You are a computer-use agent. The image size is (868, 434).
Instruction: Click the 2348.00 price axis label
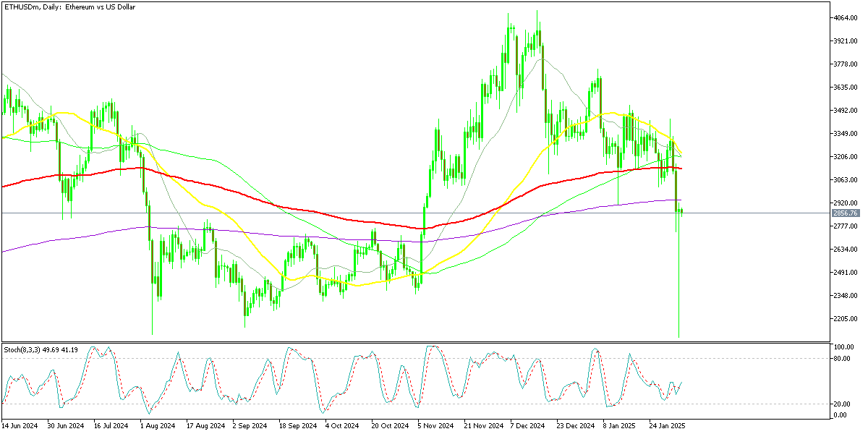click(846, 296)
